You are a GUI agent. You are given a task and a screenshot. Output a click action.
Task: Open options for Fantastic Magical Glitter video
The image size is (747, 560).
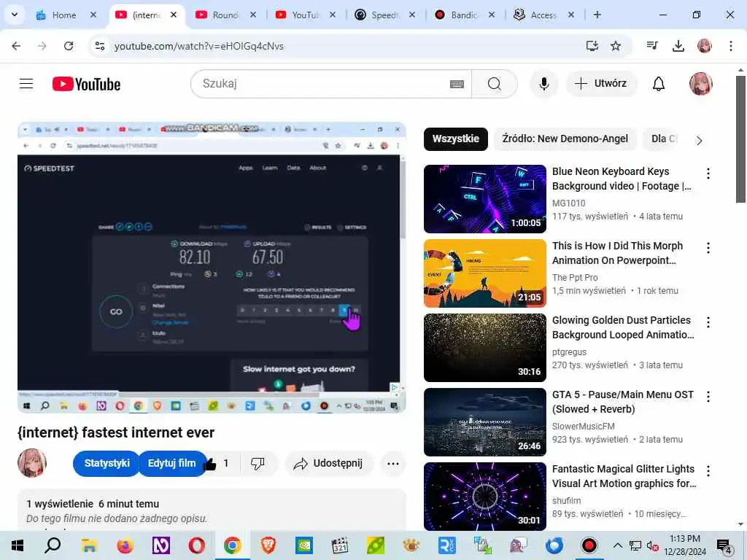point(708,472)
